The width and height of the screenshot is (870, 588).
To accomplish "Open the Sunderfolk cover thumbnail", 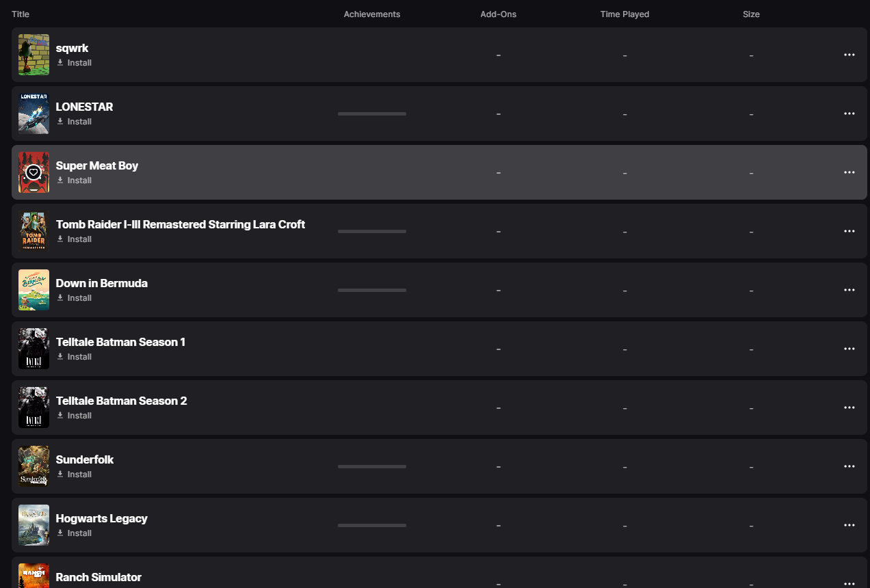I will [x=34, y=466].
